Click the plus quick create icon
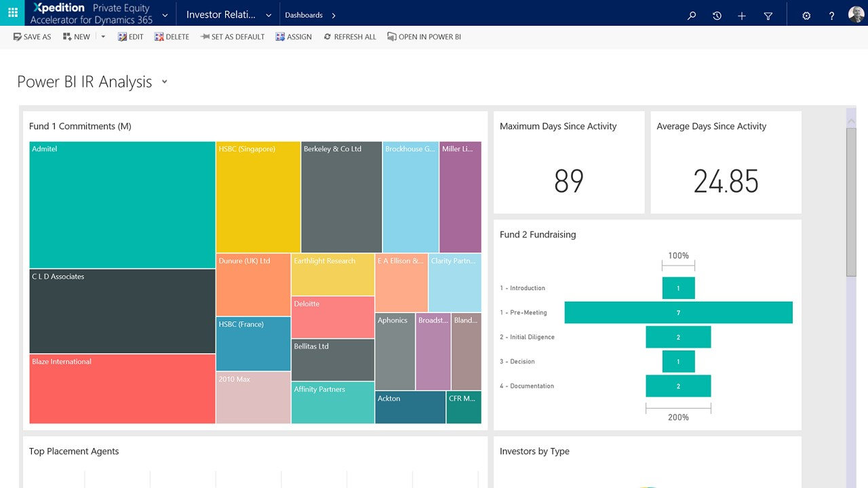The height and width of the screenshot is (488, 868). click(x=742, y=16)
